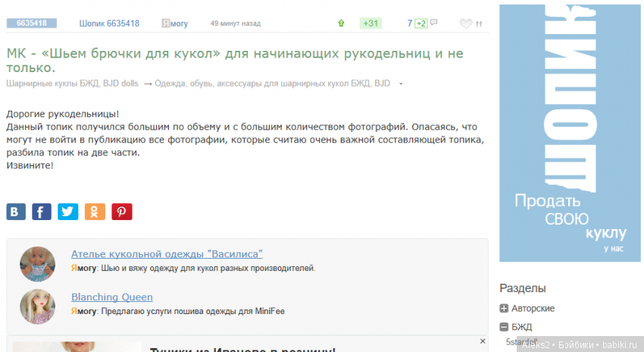Open Blanching Queen link

coord(112,297)
